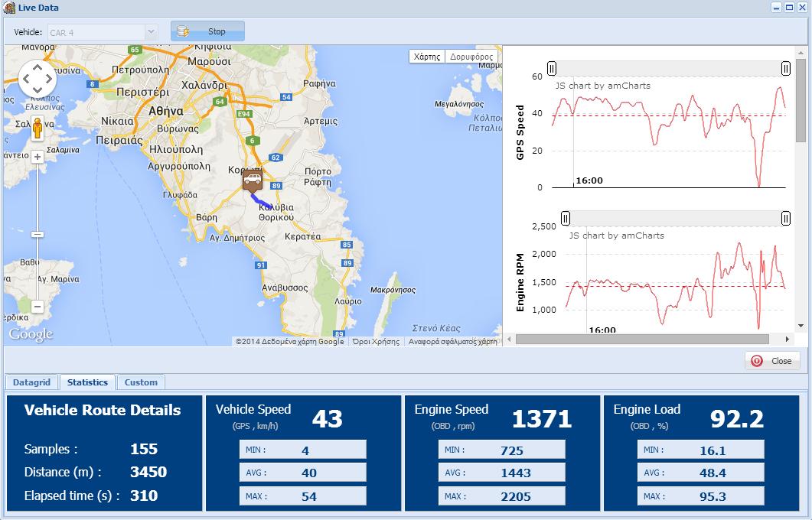
Task: Click the brown car marker on map
Action: (253, 180)
